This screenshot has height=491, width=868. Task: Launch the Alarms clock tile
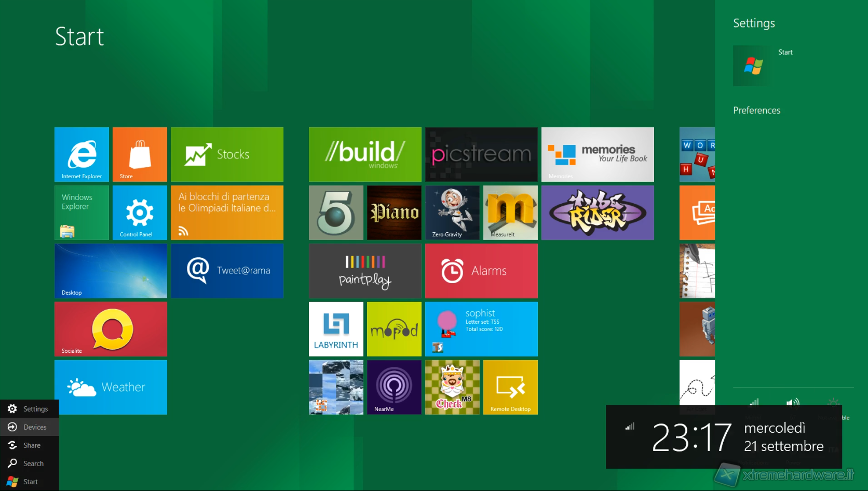pyautogui.click(x=481, y=271)
